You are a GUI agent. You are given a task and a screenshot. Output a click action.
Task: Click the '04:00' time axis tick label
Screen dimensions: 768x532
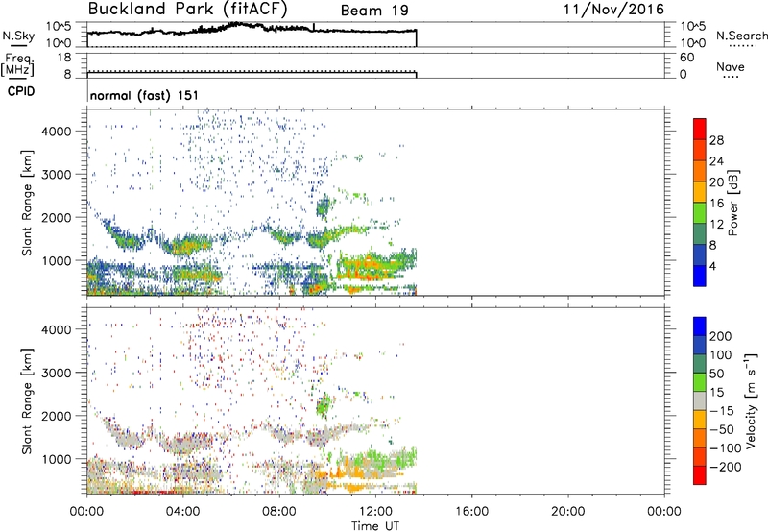coord(182,512)
